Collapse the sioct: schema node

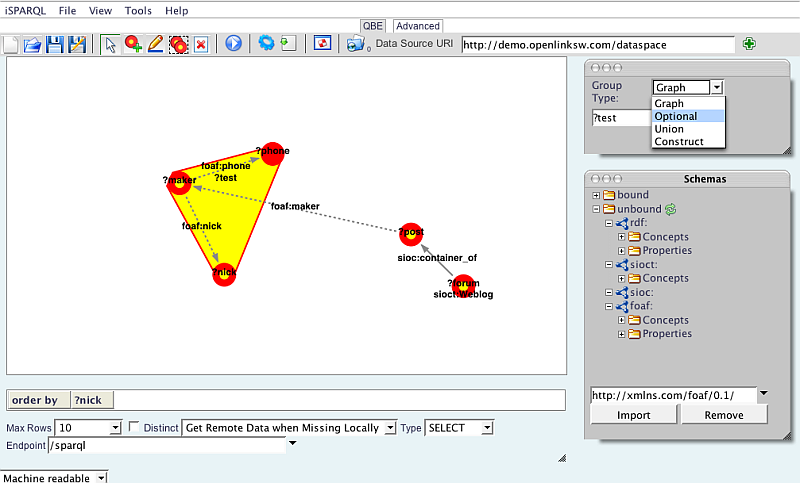pos(609,265)
